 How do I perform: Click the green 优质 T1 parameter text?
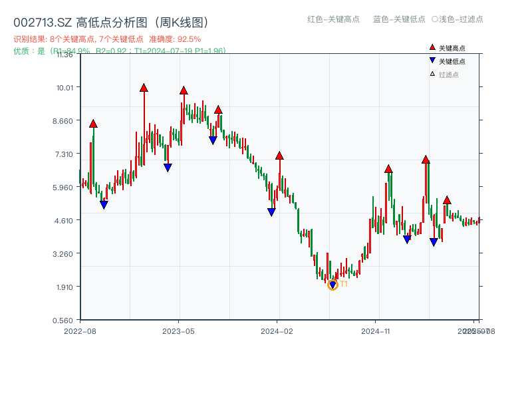120,49
